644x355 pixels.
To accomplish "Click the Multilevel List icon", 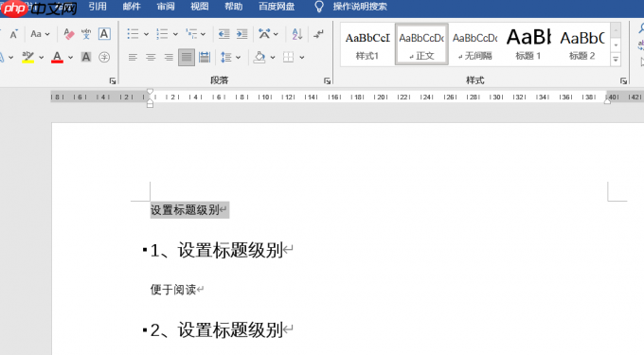I will pos(191,34).
